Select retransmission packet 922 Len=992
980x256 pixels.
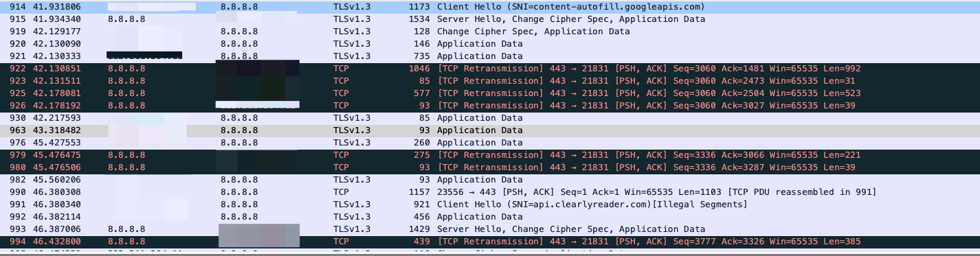tap(490, 69)
